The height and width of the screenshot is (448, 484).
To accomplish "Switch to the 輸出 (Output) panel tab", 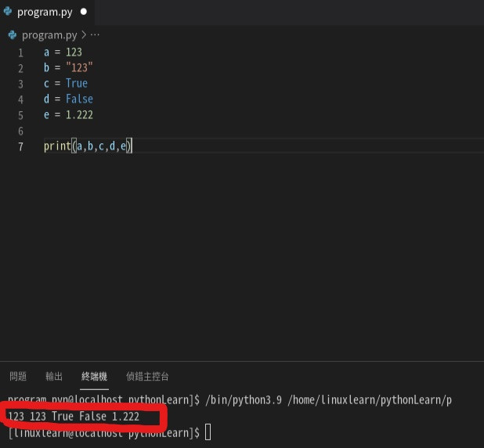I will [54, 377].
